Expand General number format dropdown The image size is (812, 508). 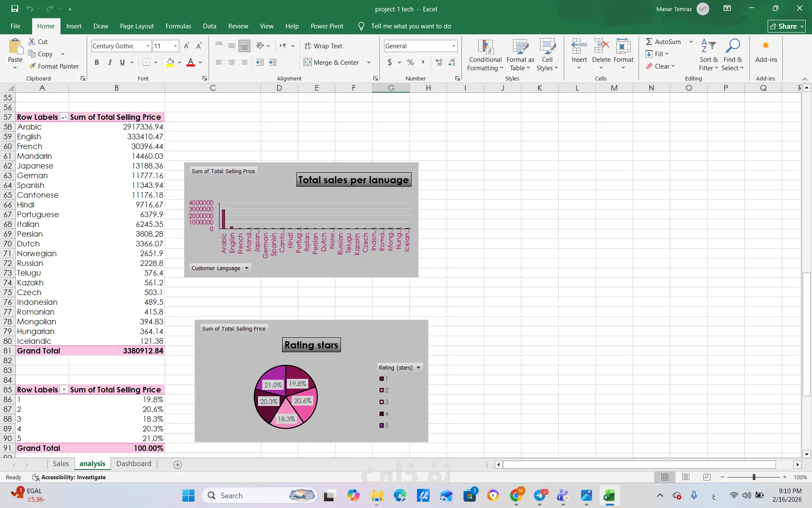pos(453,46)
